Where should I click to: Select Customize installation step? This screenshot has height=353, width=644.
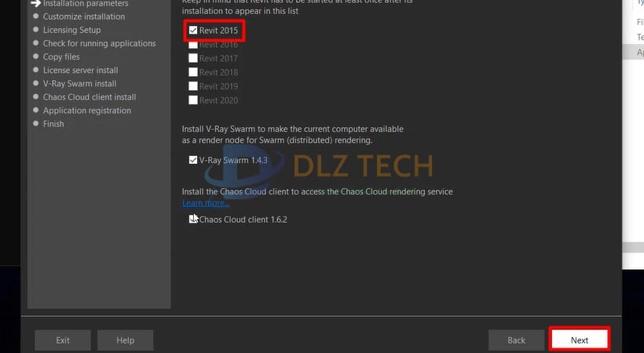84,16
